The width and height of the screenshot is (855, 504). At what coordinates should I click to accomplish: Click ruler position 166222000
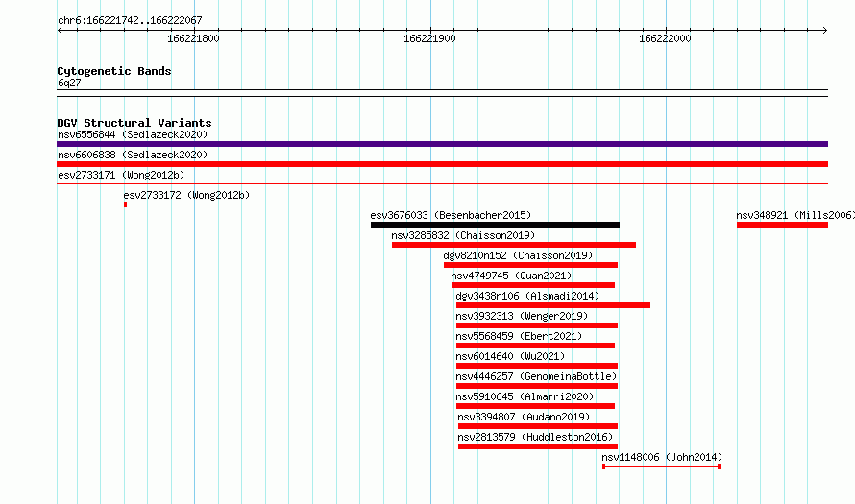click(x=665, y=38)
